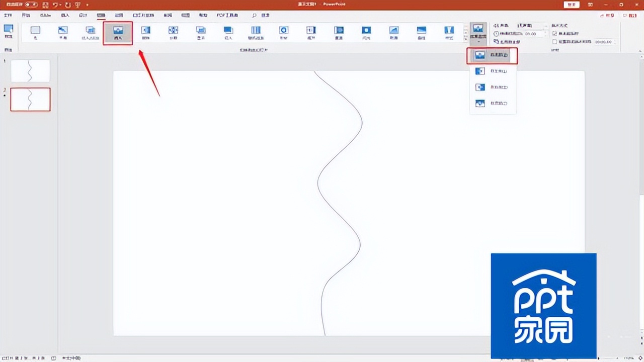Switch to the iSlide tab
Screen dimensions: 644x362
pyautogui.click(x=45, y=16)
